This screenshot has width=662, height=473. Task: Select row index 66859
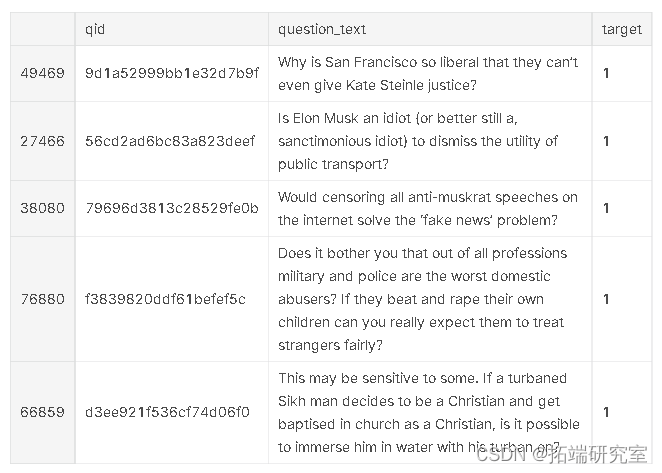[42, 411]
